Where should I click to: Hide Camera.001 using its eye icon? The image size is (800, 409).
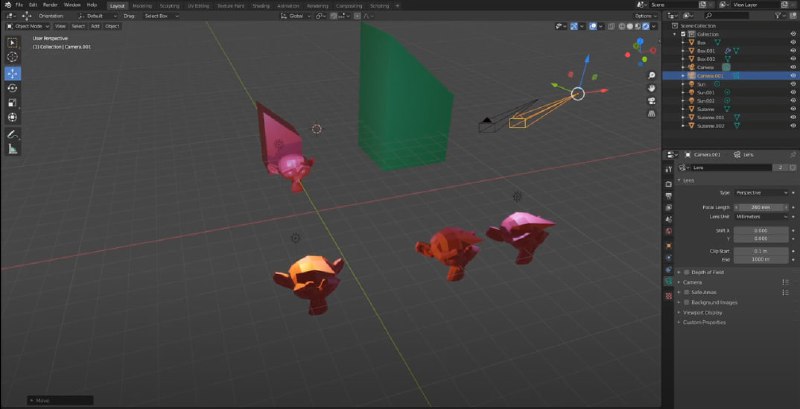pos(793,75)
